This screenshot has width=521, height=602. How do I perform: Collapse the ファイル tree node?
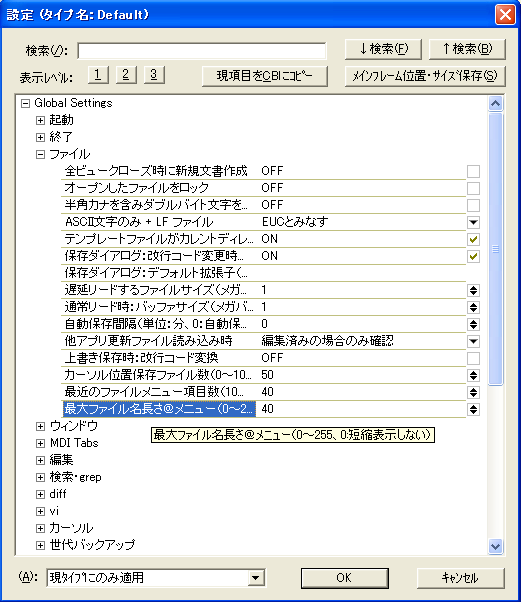click(x=40, y=154)
